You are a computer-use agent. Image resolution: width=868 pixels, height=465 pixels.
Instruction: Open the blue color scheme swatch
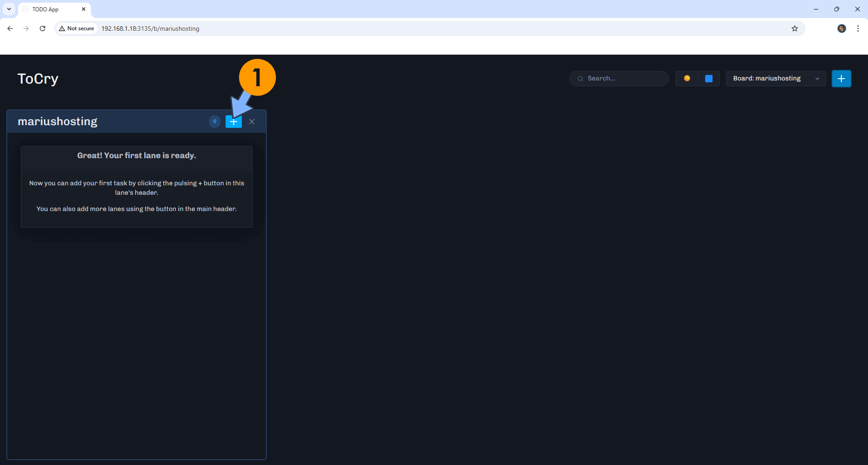(x=709, y=79)
